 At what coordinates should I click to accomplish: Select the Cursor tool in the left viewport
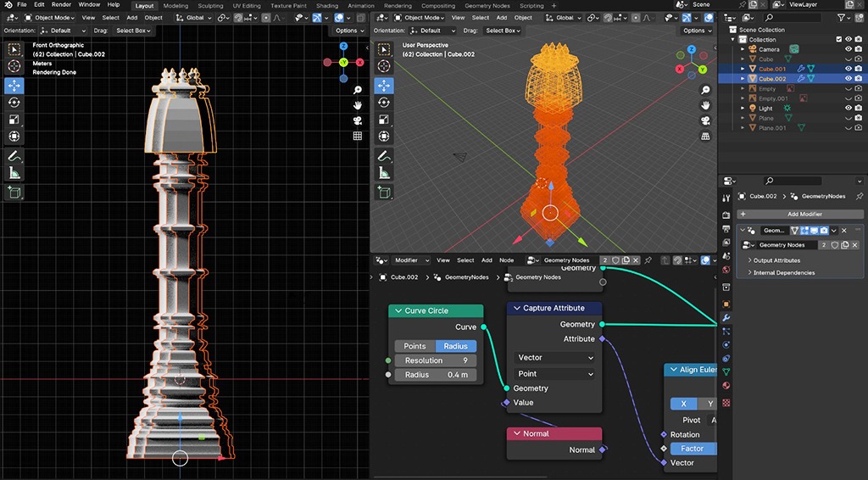coord(14,66)
